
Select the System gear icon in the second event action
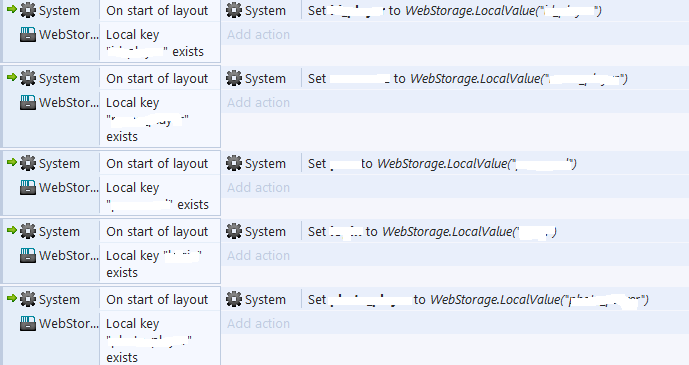pos(234,78)
